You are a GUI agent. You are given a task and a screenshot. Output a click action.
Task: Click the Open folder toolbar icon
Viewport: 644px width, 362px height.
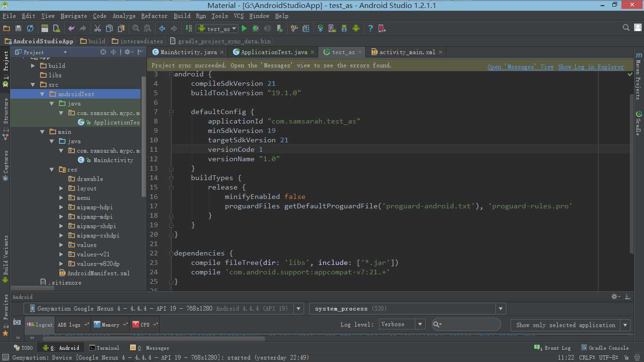(6, 29)
